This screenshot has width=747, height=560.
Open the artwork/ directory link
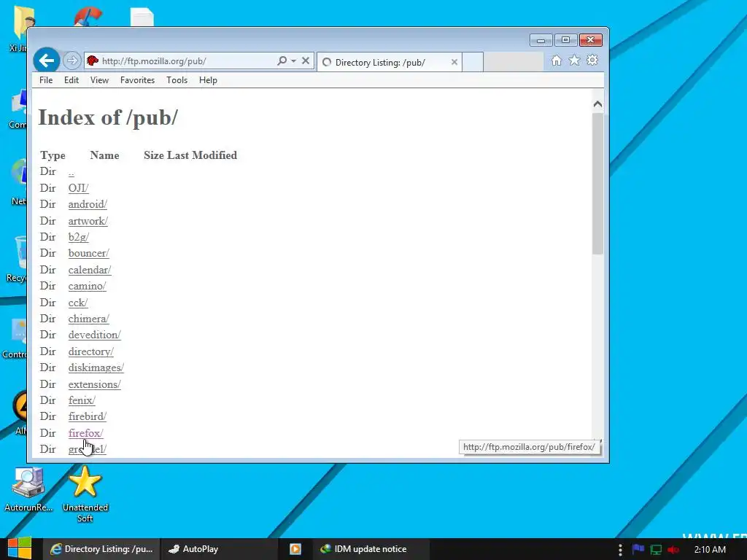88,221
